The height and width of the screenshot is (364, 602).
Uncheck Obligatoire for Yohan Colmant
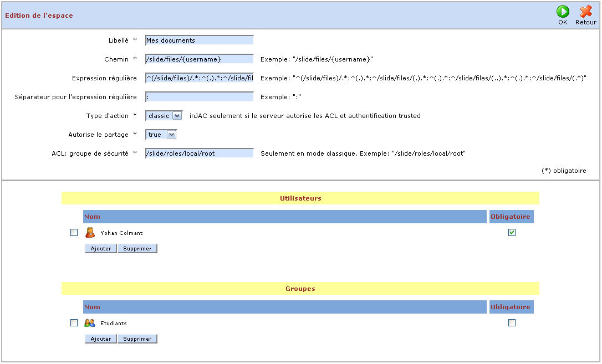[x=512, y=233]
